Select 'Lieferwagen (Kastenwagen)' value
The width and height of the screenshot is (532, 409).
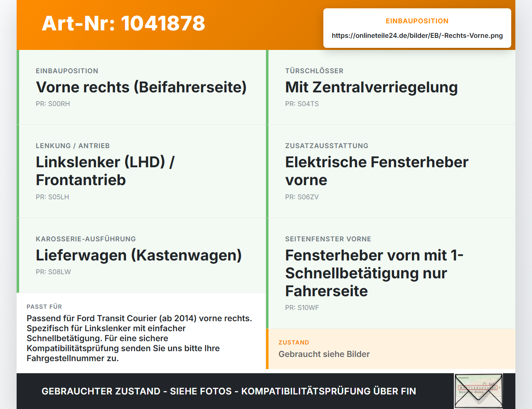[x=139, y=255]
